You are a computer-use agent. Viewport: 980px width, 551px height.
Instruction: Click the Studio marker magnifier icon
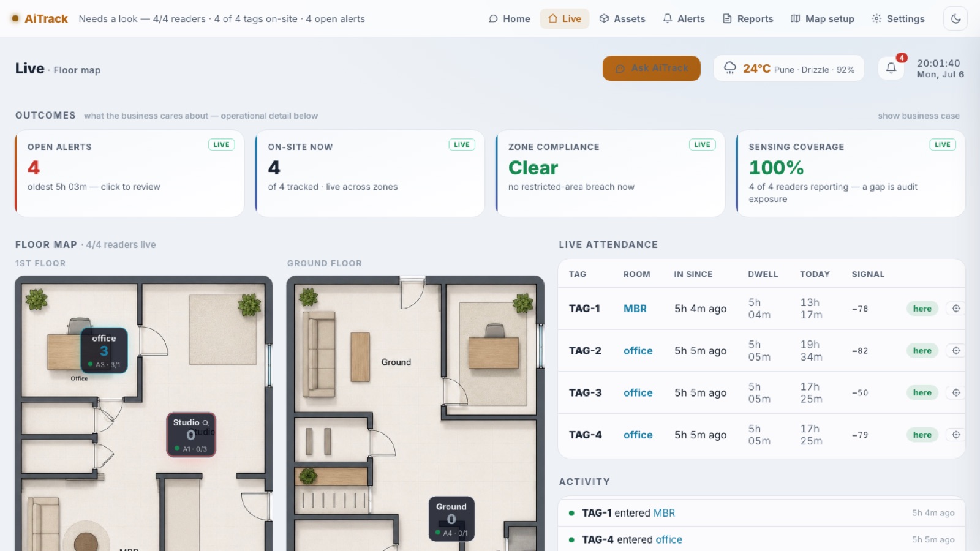pos(206,423)
